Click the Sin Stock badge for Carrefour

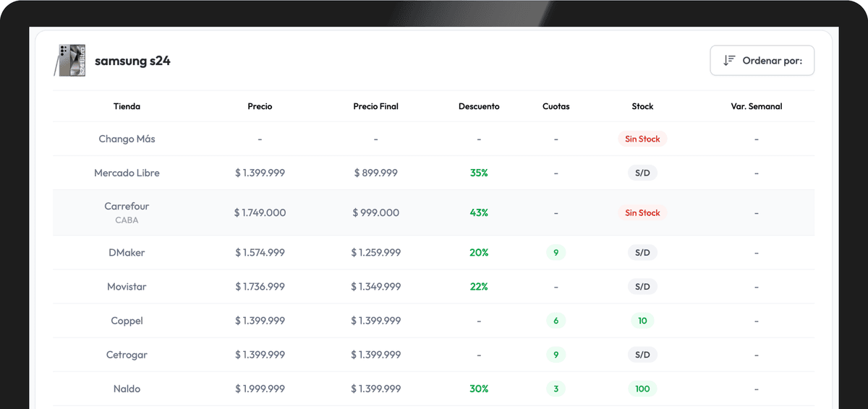point(642,212)
